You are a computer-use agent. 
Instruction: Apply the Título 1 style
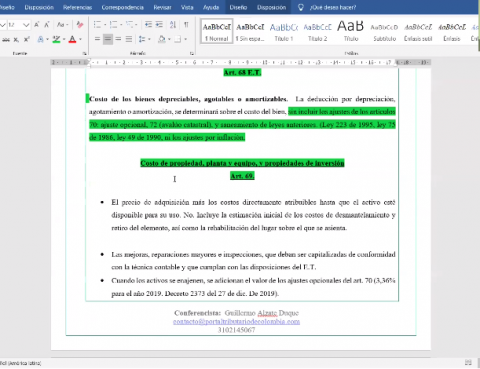(x=284, y=31)
